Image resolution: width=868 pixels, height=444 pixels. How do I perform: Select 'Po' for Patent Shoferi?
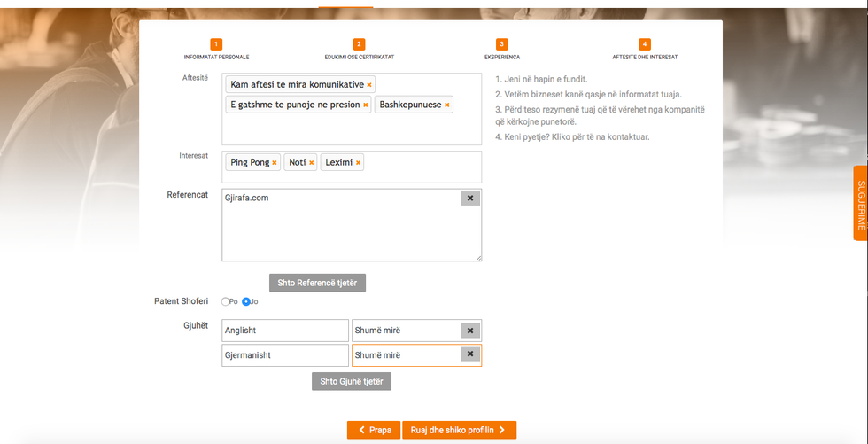pyautogui.click(x=226, y=301)
